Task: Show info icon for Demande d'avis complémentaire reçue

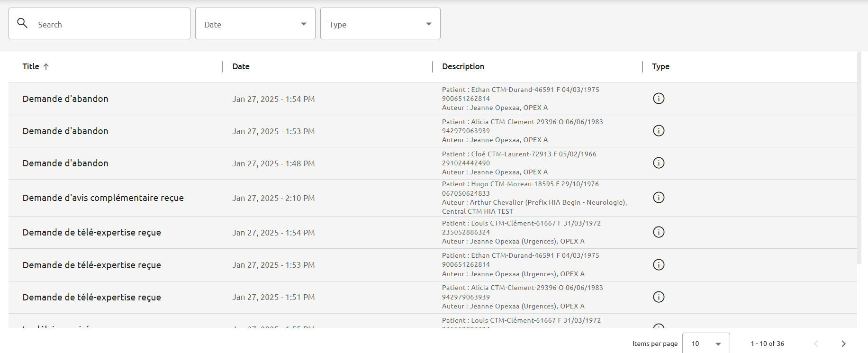Action: tap(659, 198)
